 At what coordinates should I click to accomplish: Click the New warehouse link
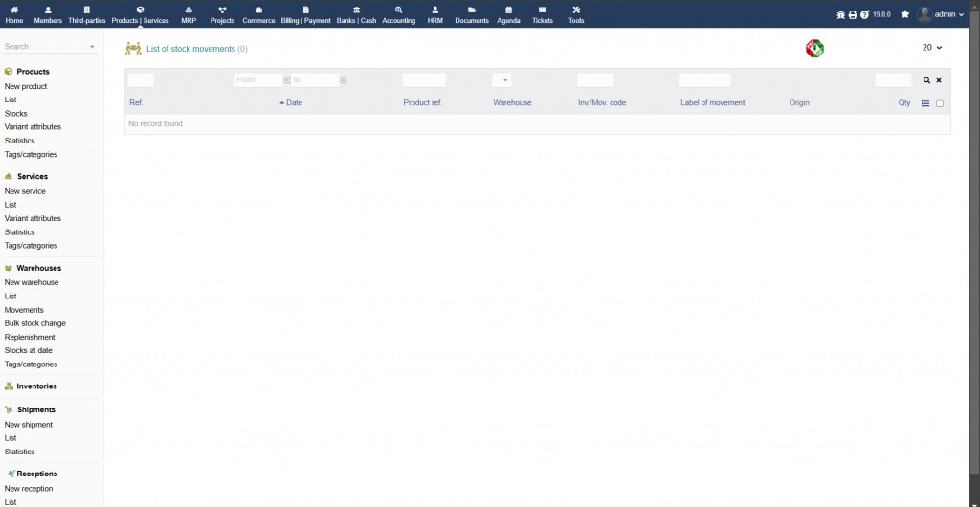click(32, 283)
